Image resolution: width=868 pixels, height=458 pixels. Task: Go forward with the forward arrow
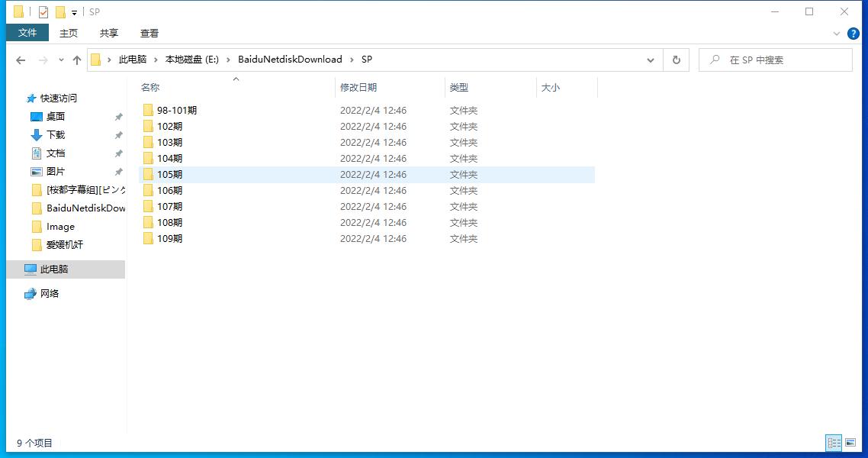click(43, 60)
